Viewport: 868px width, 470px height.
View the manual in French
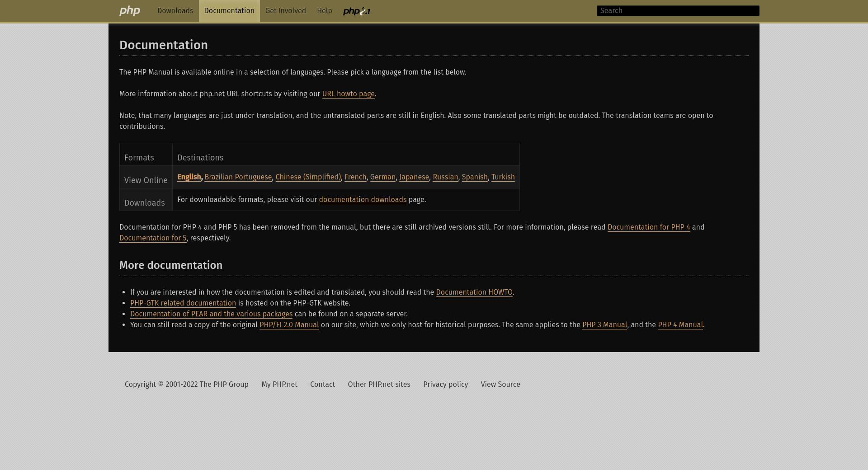pos(355,177)
